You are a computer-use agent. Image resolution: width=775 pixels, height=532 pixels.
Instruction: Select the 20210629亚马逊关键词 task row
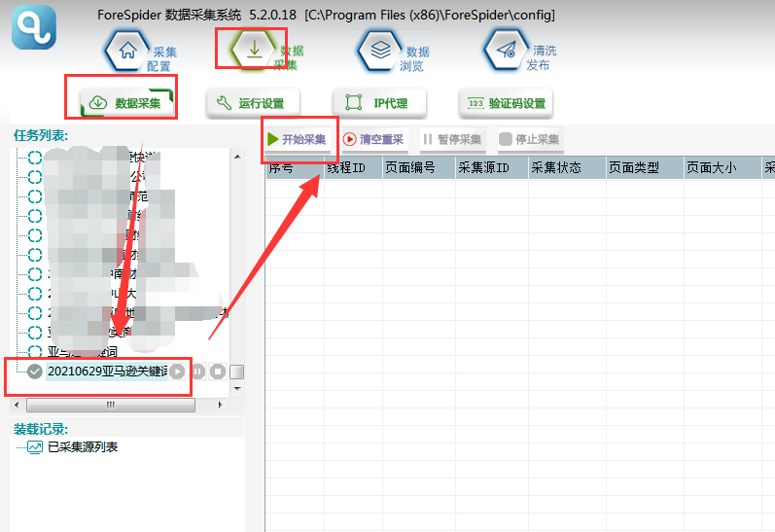coord(107,372)
